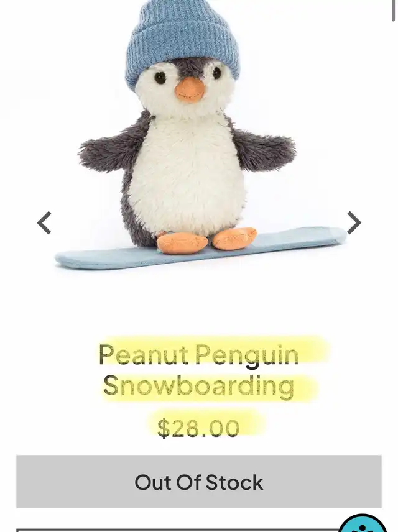Viewport: 398px width, 532px height.
Task: Click the penguin's orange feet
Action: (x=206, y=239)
